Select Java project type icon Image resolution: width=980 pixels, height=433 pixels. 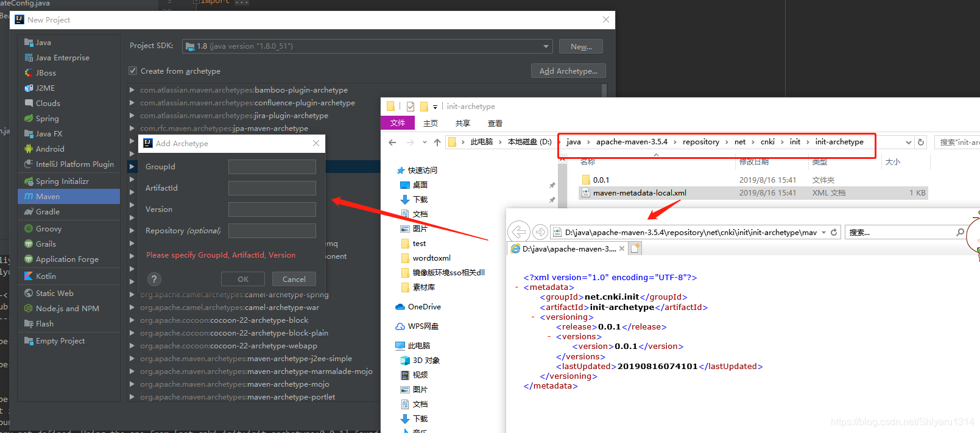click(x=29, y=43)
